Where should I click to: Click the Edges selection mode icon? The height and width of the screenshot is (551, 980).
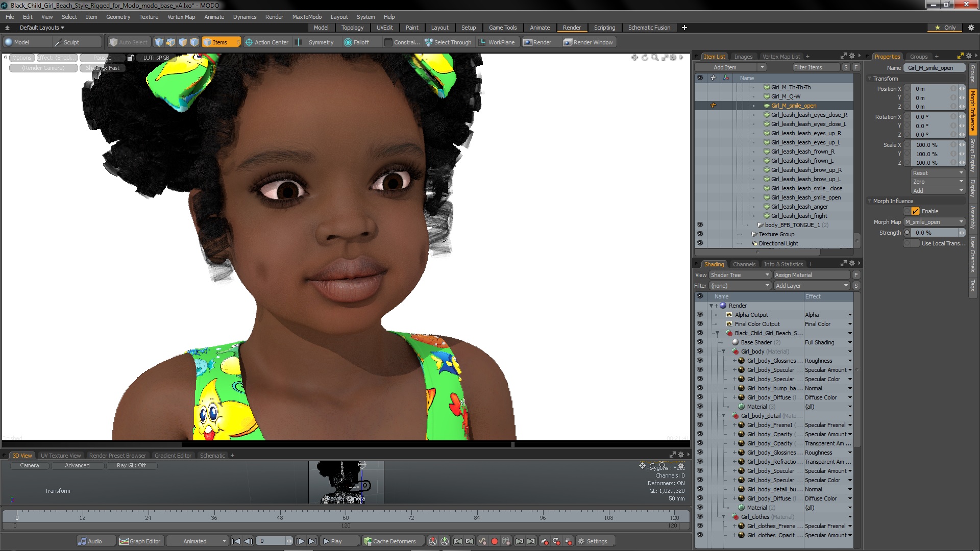click(170, 42)
